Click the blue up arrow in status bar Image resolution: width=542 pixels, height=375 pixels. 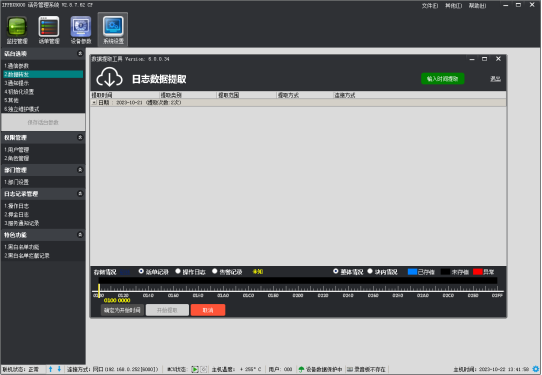[x=50, y=369]
